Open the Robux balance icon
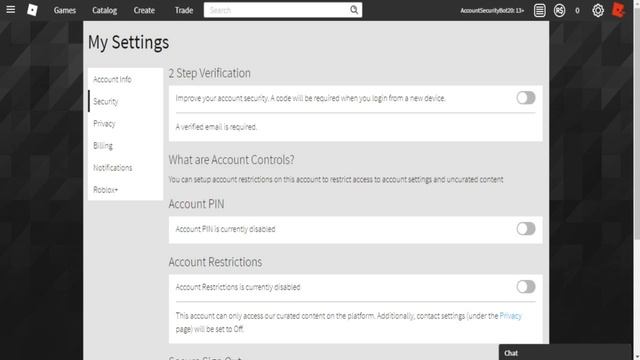Screen dimensions: 640x360 click(x=559, y=10)
